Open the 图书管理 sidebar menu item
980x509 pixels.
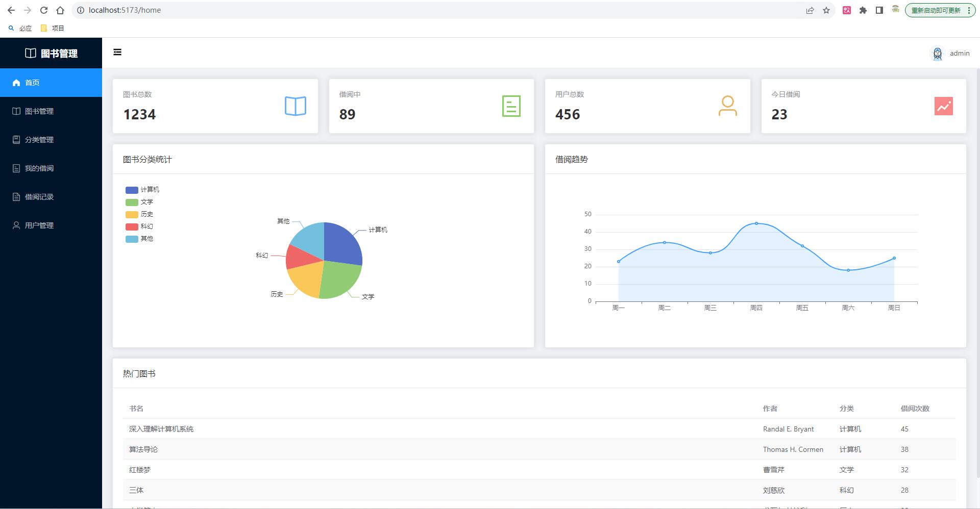pos(39,111)
